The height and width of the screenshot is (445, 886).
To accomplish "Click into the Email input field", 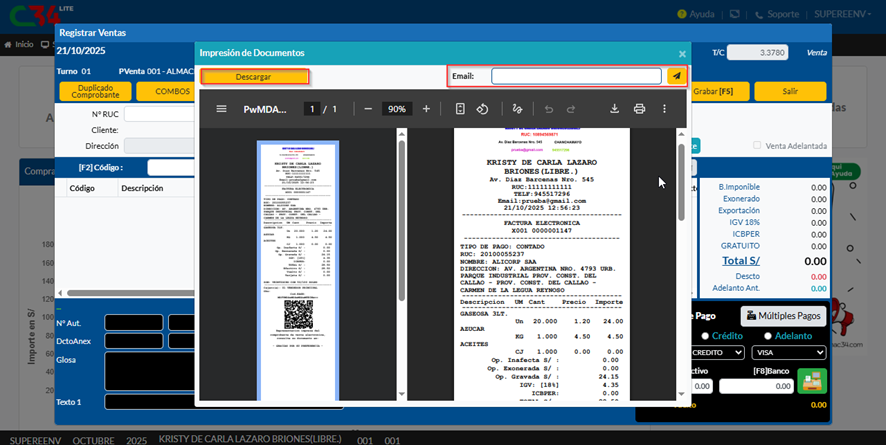I will click(576, 76).
